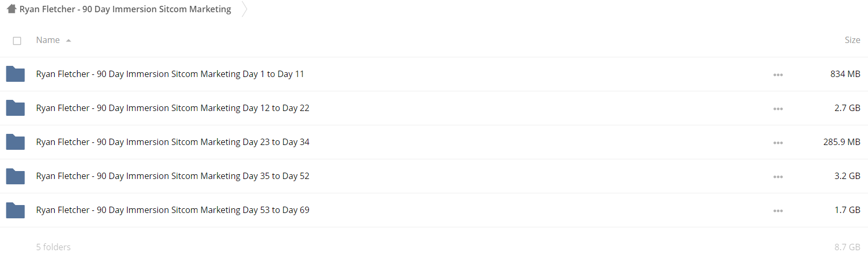Open folder icon for Day 53 to Day 69
868x264 pixels.
15,210
